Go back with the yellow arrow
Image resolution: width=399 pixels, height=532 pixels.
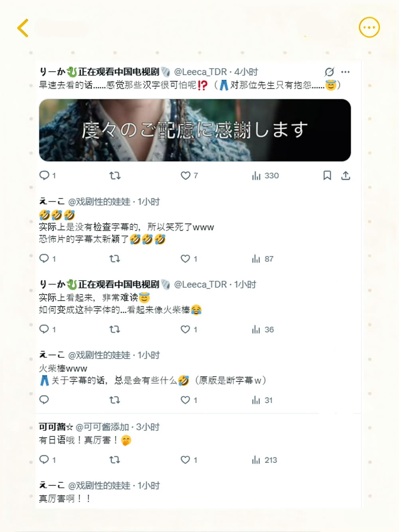pyautogui.click(x=23, y=28)
